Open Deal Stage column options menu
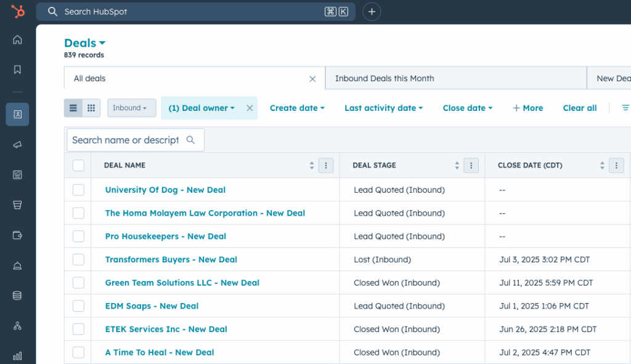The width and height of the screenshot is (631, 364). pyautogui.click(x=471, y=165)
